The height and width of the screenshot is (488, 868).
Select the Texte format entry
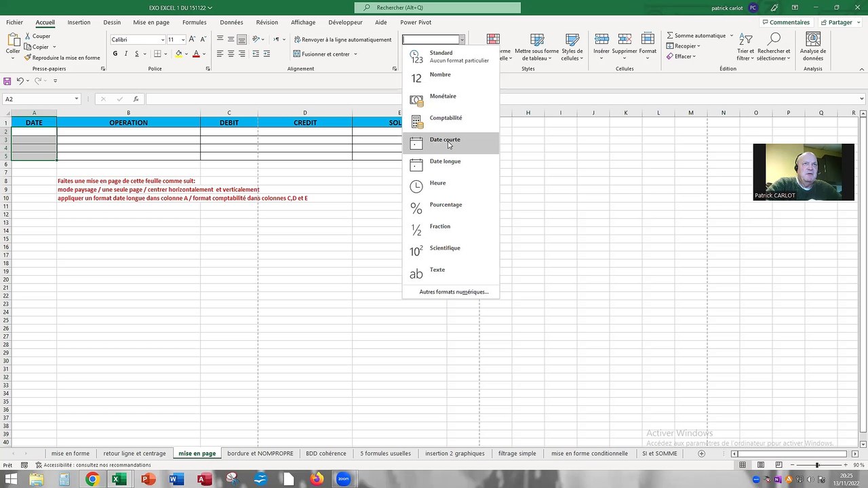click(451, 272)
